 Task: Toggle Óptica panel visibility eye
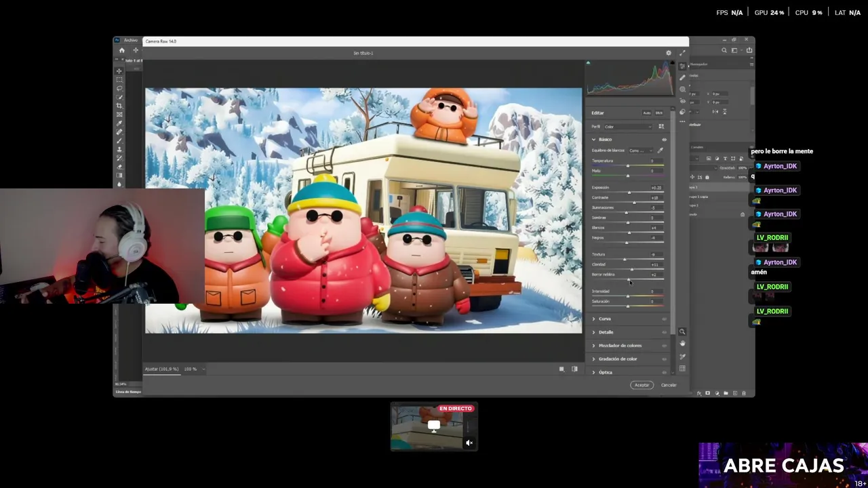pos(664,372)
